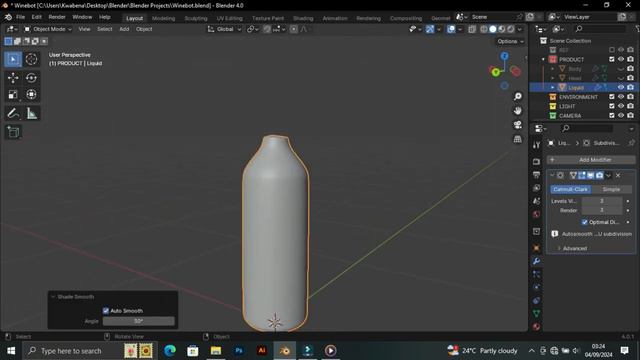640x360 pixels.
Task: Expand the Liquid object in outliner
Action: pyautogui.click(x=553, y=87)
